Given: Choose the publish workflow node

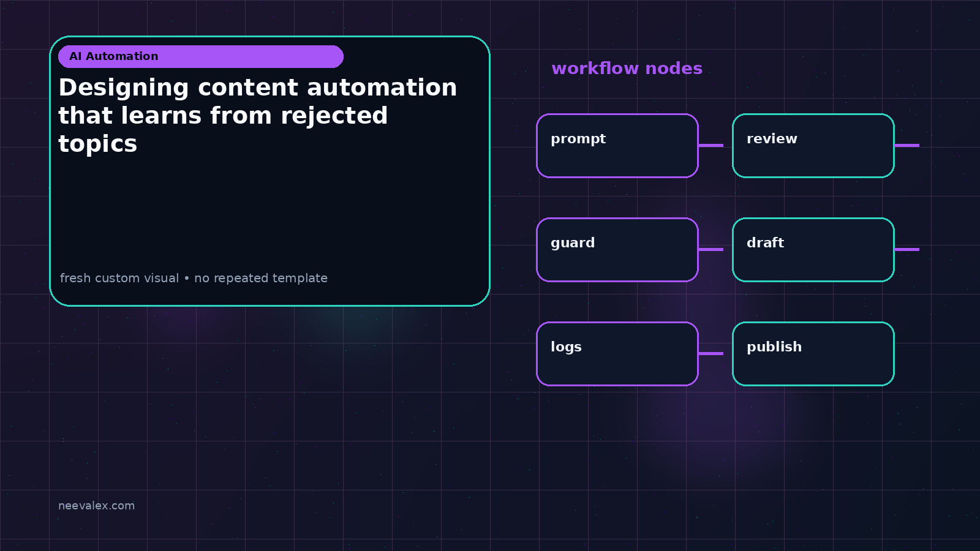Looking at the screenshot, I should pos(813,354).
